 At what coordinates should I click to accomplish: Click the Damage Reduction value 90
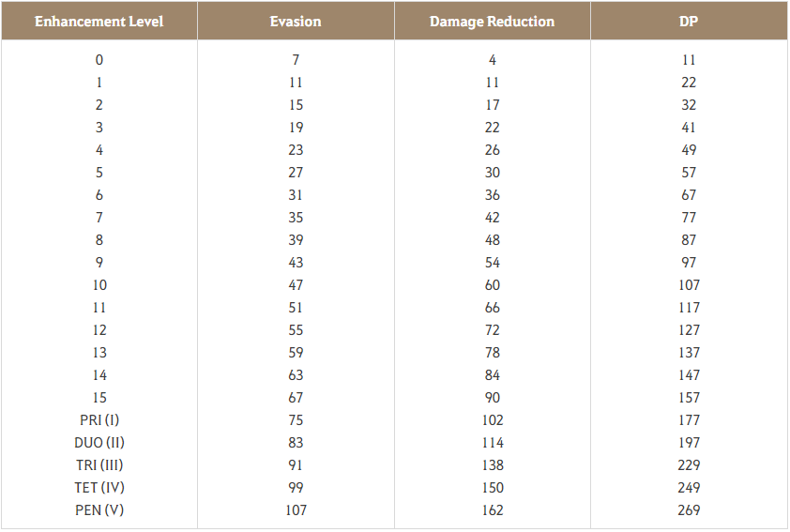pos(493,397)
